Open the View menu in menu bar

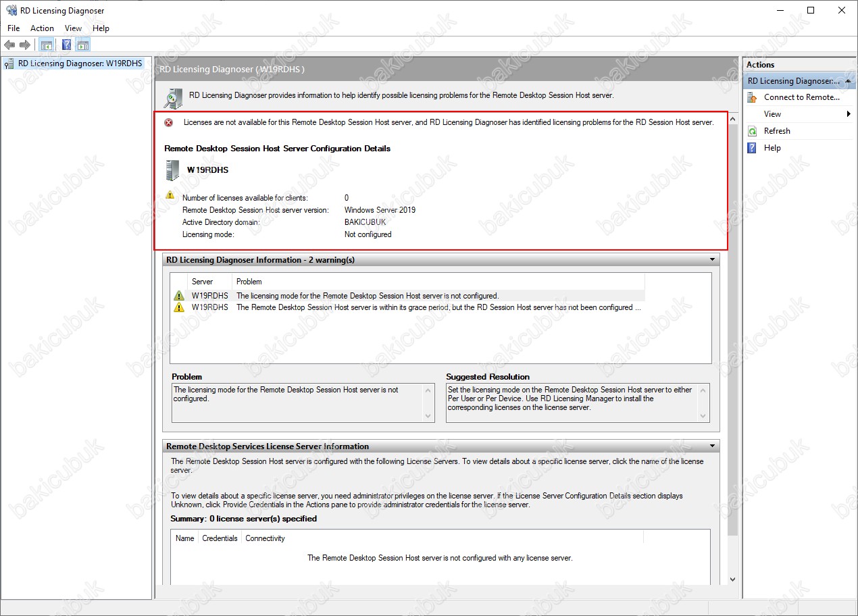73,28
